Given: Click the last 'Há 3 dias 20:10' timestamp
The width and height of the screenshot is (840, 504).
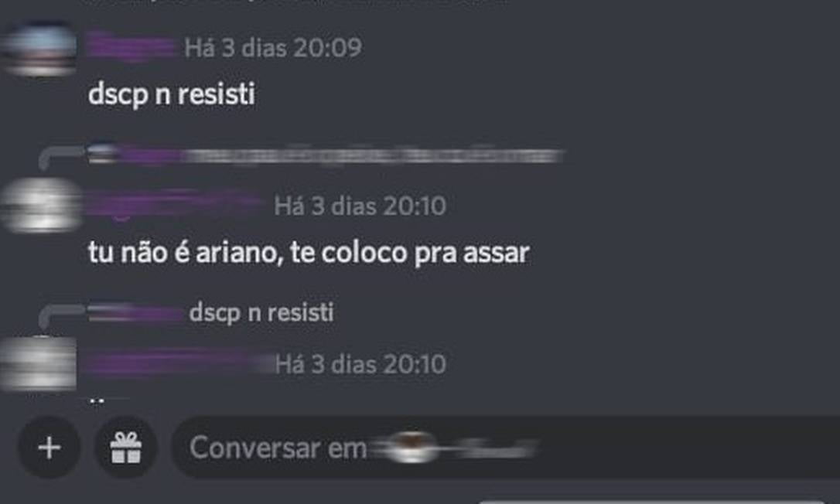Looking at the screenshot, I should [360, 364].
